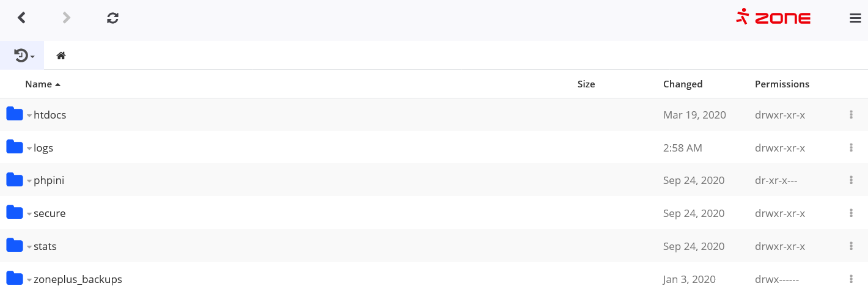Click the refresh icon
The height and width of the screenshot is (297, 868).
[112, 18]
